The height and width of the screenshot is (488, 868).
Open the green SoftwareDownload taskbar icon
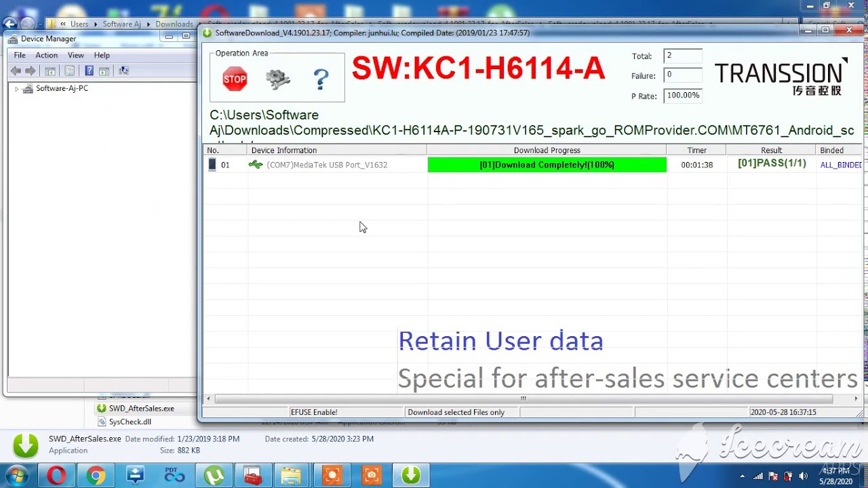410,476
